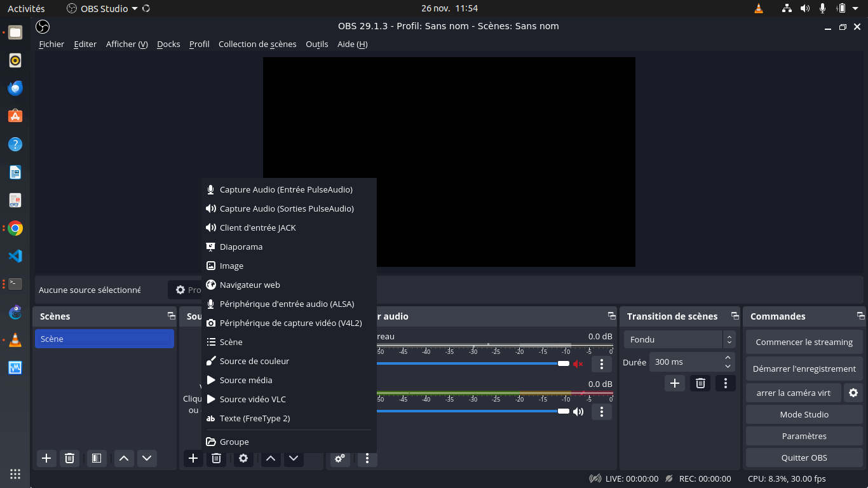
Task: Open virtual camera settings gear icon
Action: point(853,393)
